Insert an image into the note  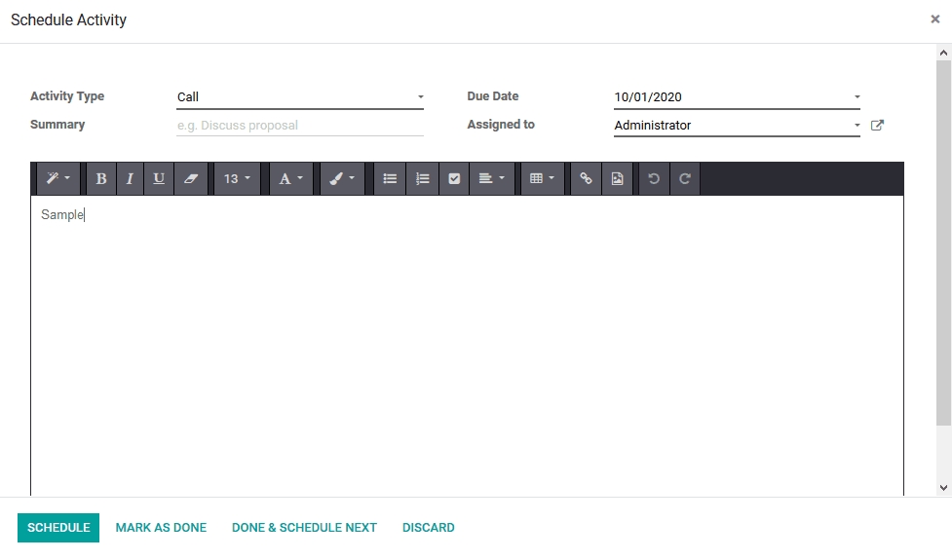click(617, 179)
